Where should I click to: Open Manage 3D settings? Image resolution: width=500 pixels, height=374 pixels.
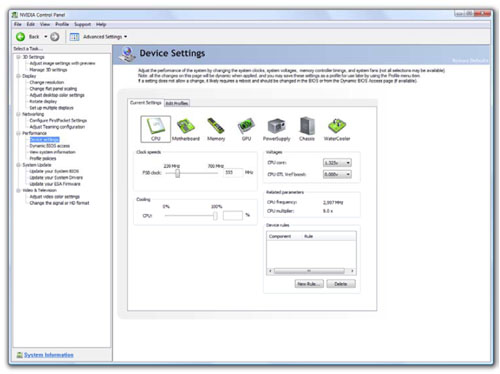[x=48, y=70]
